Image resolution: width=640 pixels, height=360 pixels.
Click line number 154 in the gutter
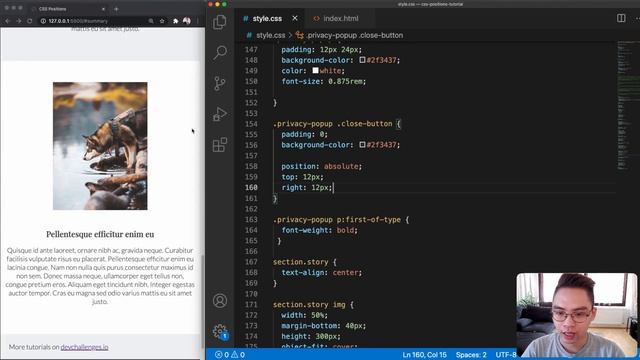(x=251, y=124)
